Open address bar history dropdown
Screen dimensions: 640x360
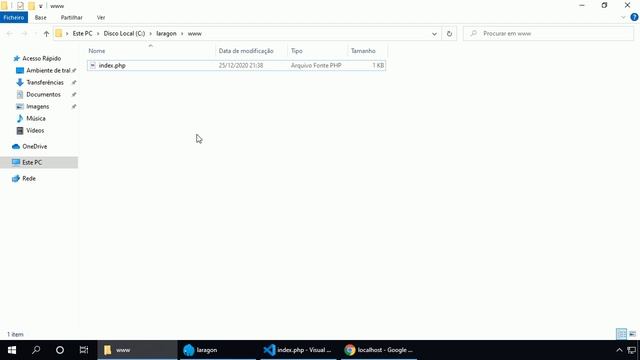click(x=434, y=34)
